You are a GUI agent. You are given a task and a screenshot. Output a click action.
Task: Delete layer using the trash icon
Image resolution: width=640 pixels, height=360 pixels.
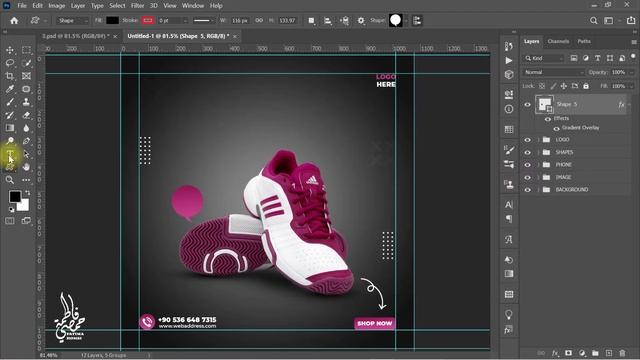pos(622,353)
